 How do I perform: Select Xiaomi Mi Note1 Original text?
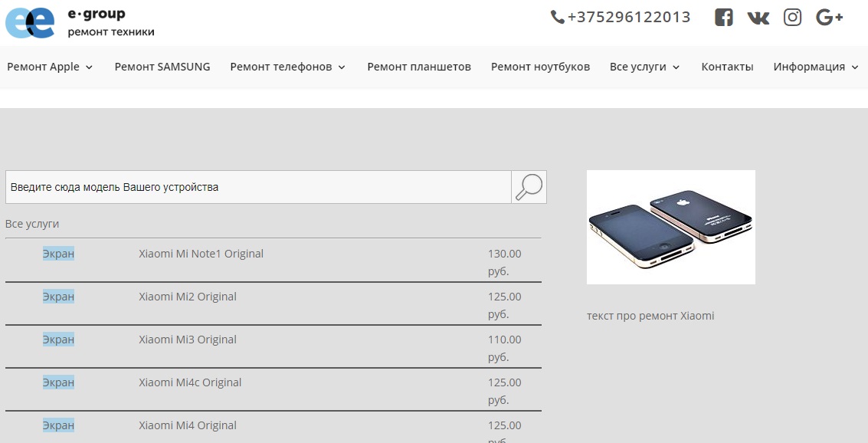pos(201,254)
